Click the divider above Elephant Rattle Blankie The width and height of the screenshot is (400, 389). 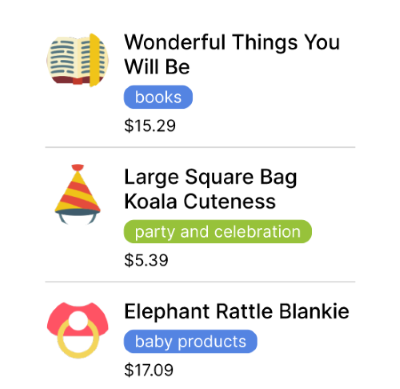coord(200,282)
